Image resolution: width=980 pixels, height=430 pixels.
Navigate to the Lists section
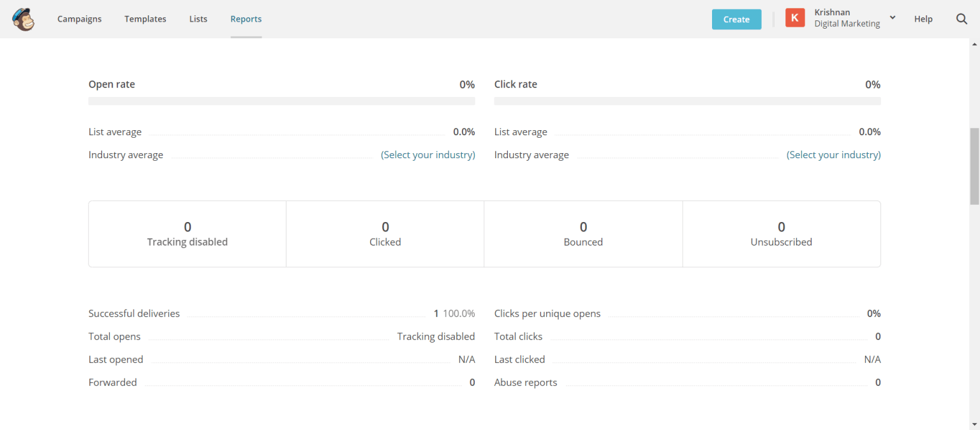[x=198, y=19]
